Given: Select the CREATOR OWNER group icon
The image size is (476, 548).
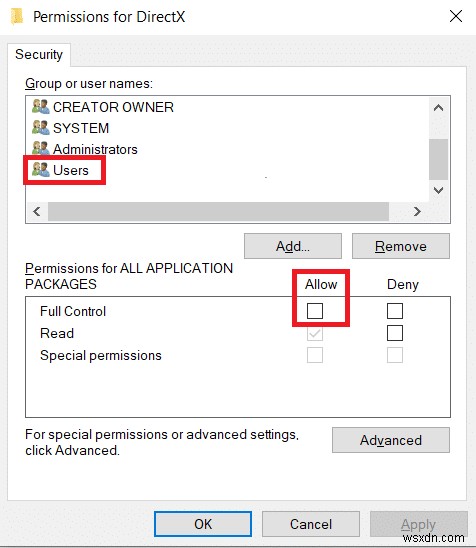Looking at the screenshot, I should coord(41,107).
